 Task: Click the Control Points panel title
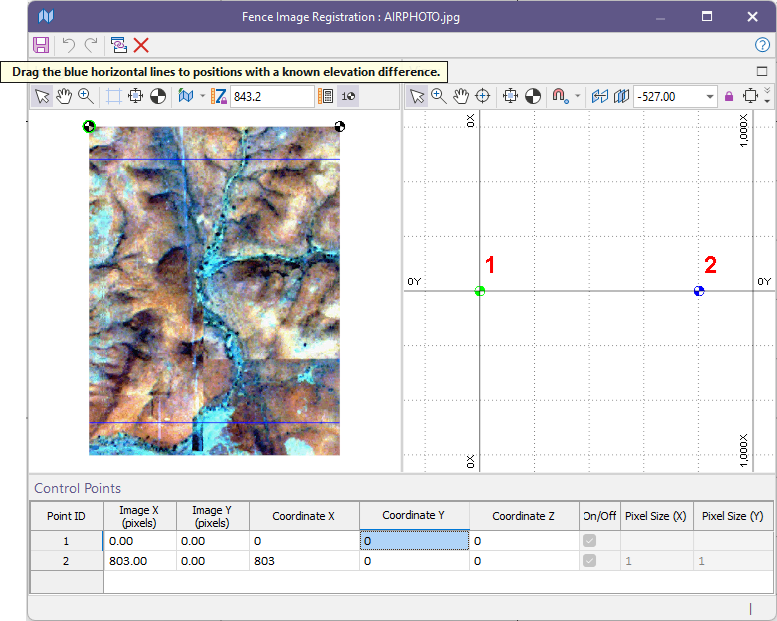(x=77, y=488)
